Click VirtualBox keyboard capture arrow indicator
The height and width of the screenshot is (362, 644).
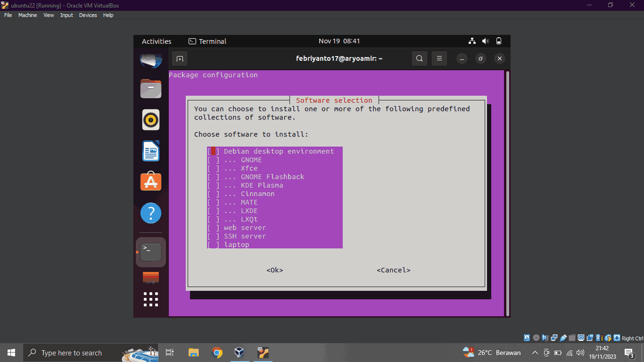point(617,338)
